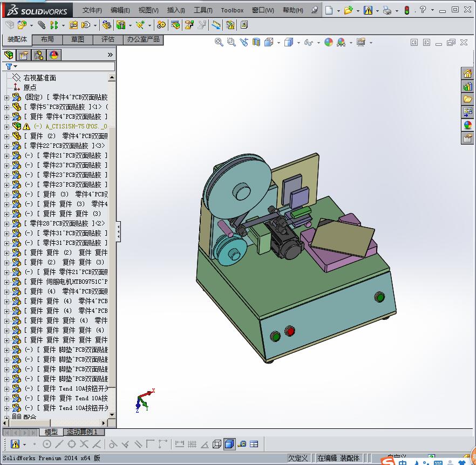Open the Toolbox menu
The width and height of the screenshot is (476, 465).
point(232,10)
